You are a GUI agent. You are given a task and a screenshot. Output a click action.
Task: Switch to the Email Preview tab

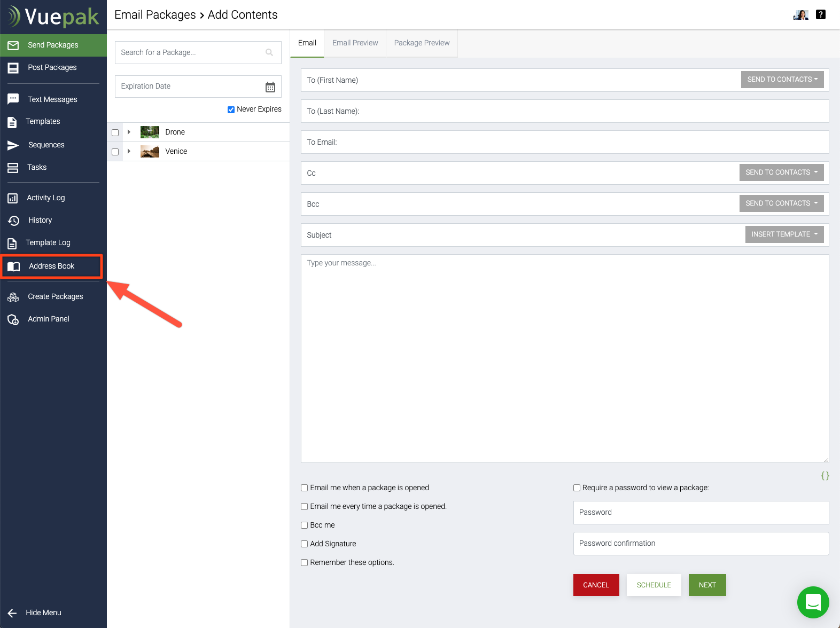(x=355, y=43)
